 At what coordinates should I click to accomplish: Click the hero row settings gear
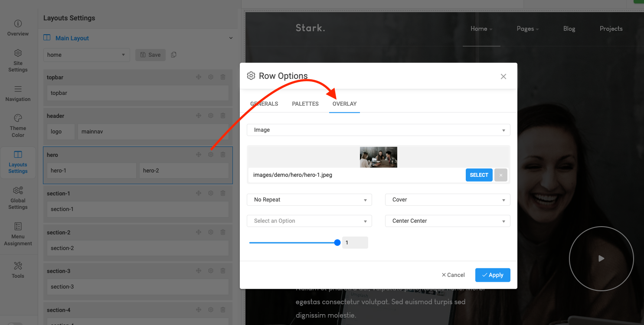pyautogui.click(x=211, y=155)
